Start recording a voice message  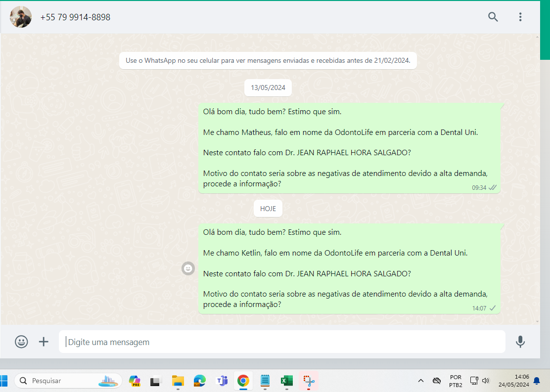point(520,342)
